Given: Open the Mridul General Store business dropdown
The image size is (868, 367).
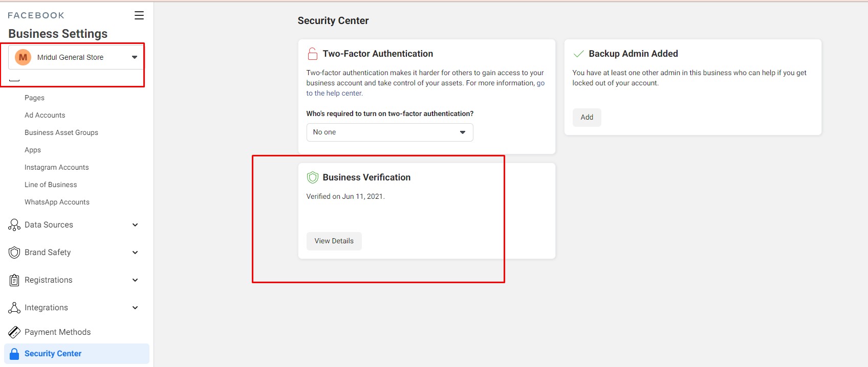Looking at the screenshot, I should click(x=135, y=57).
